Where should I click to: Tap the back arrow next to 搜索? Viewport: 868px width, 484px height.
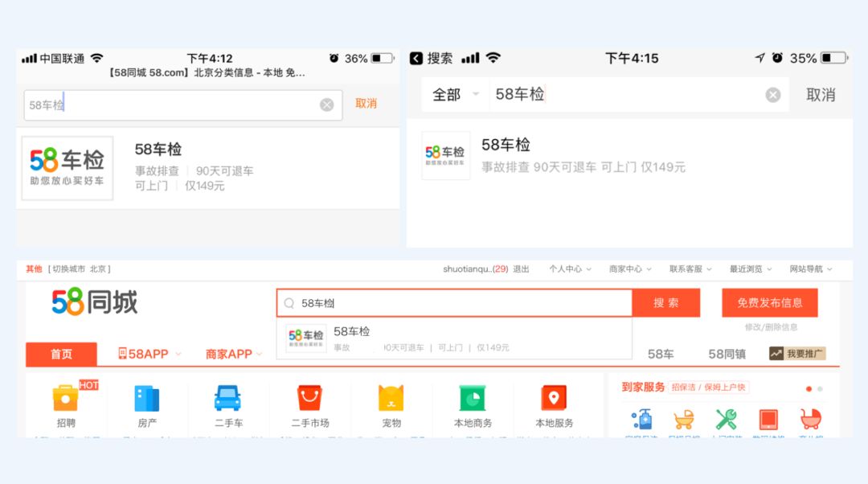point(416,58)
